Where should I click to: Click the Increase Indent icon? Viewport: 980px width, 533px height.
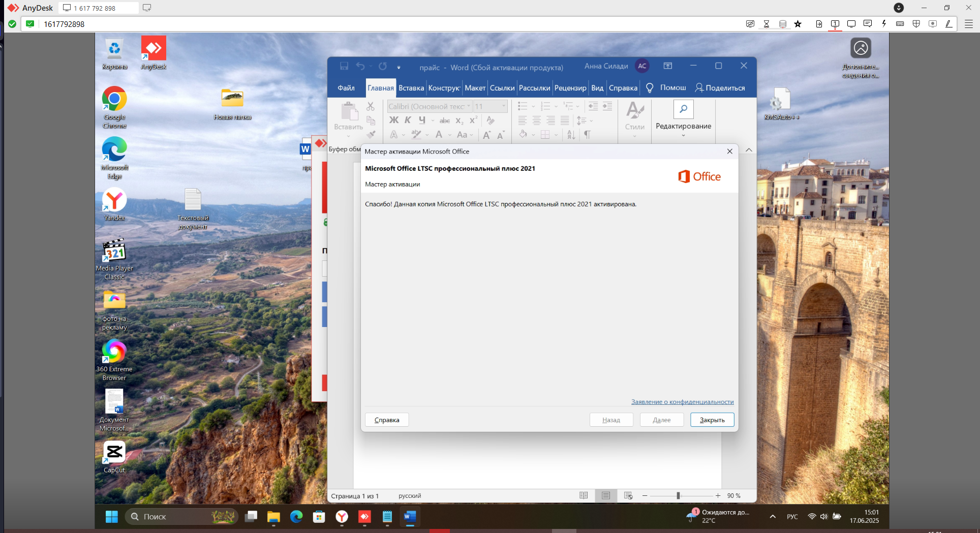click(x=607, y=106)
